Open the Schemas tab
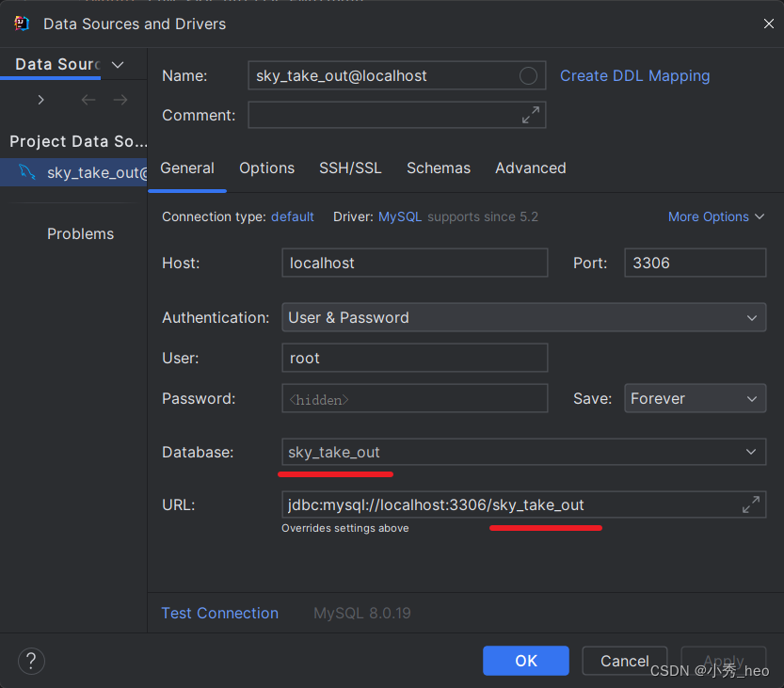 [439, 168]
